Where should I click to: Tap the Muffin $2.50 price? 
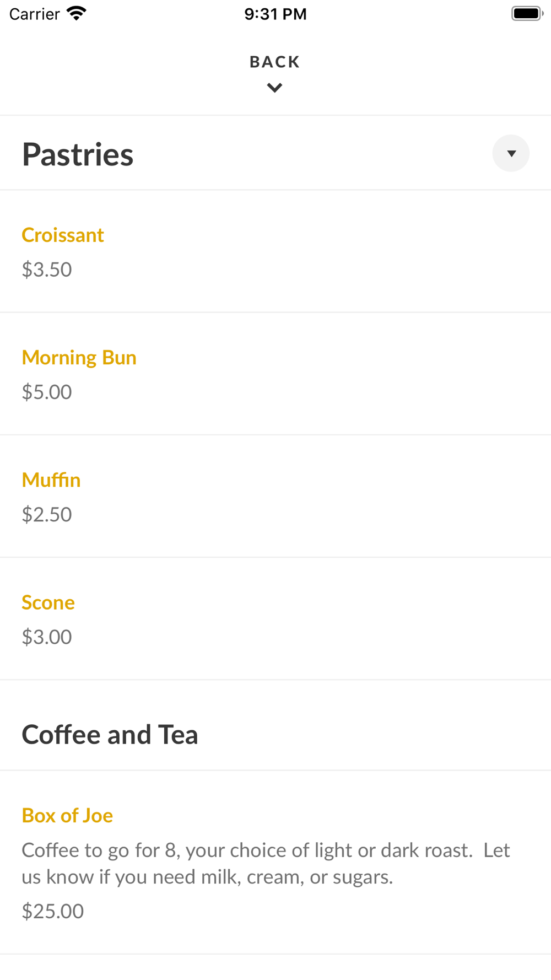pos(47,514)
